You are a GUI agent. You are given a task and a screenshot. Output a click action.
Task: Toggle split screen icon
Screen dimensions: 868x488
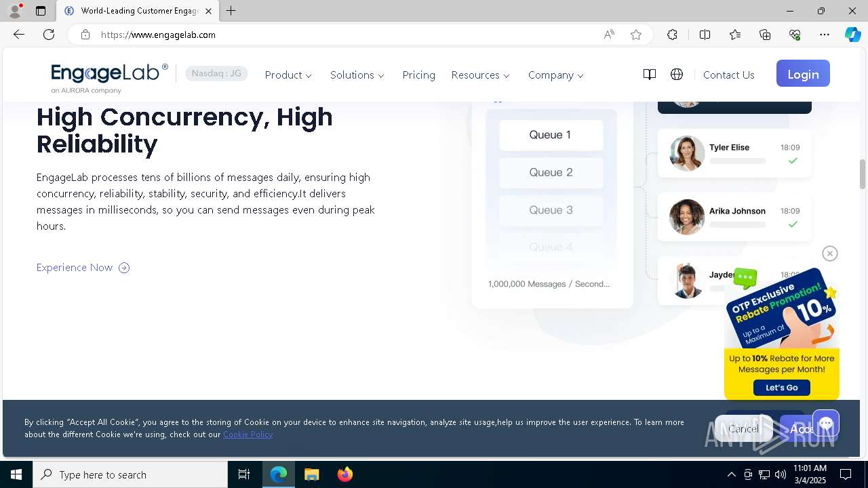(x=705, y=35)
